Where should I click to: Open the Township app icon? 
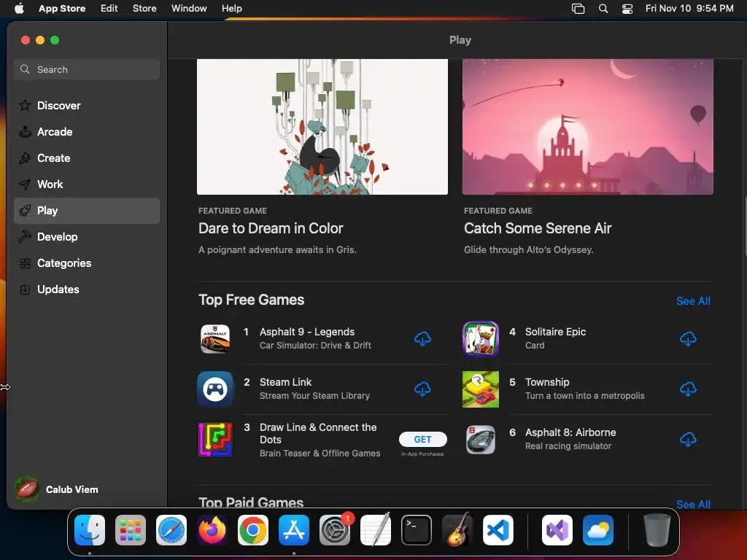(481, 389)
